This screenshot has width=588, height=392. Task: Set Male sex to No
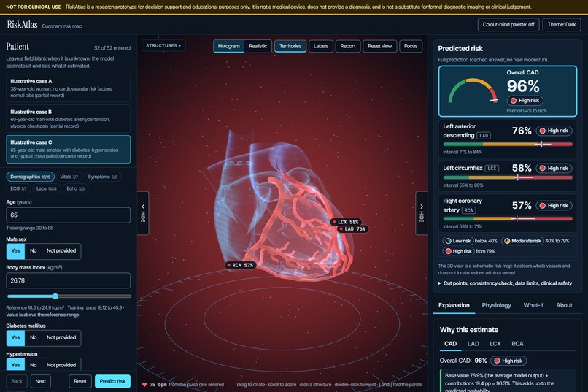tap(33, 251)
